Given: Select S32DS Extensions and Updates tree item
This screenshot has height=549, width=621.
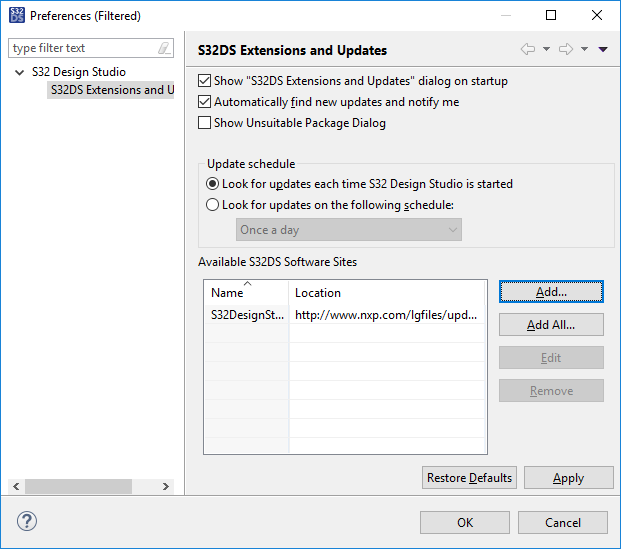Looking at the screenshot, I should (112, 90).
